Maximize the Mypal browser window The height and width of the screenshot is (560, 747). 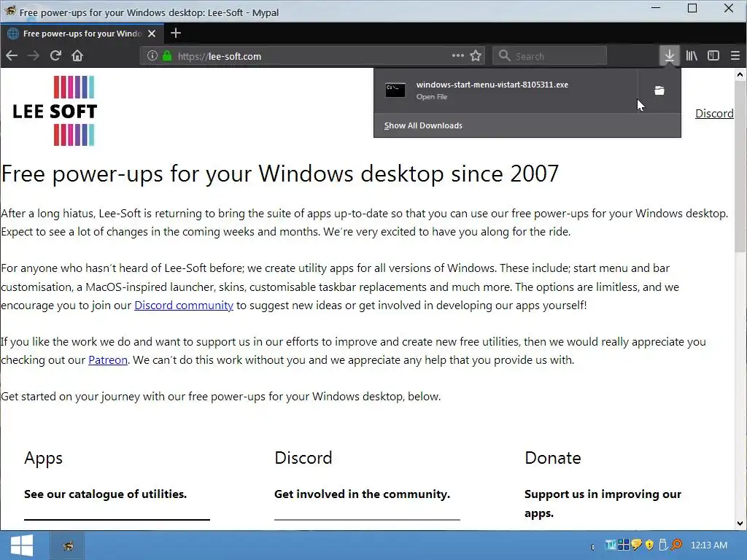tap(692, 8)
